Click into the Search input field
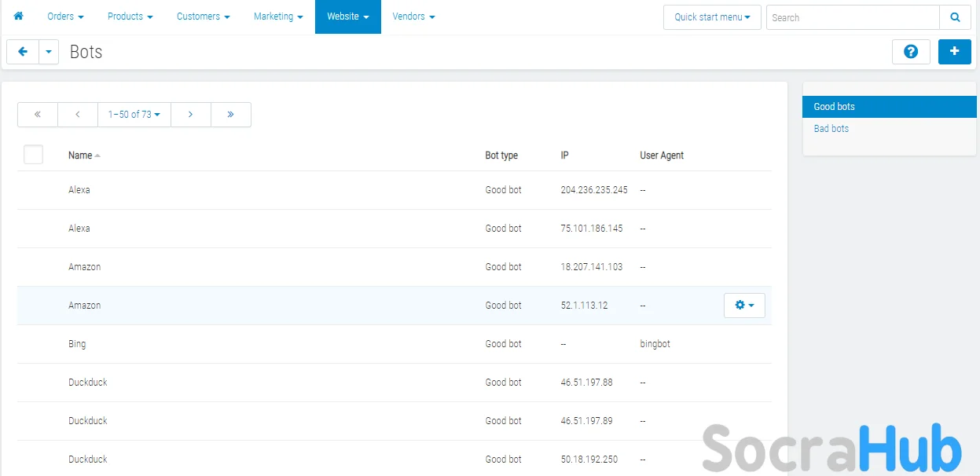Image resolution: width=980 pixels, height=476 pixels. click(852, 17)
